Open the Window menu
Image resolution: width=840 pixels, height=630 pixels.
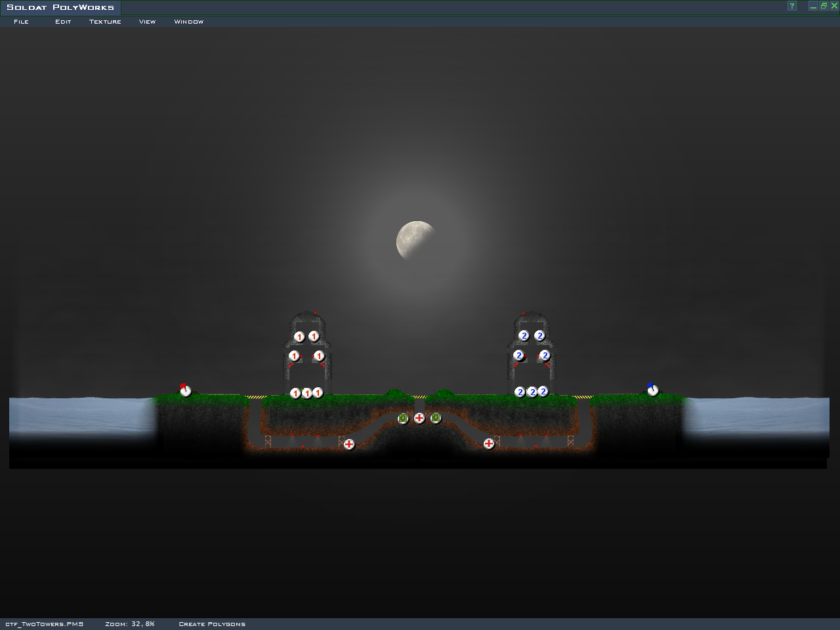tap(188, 22)
